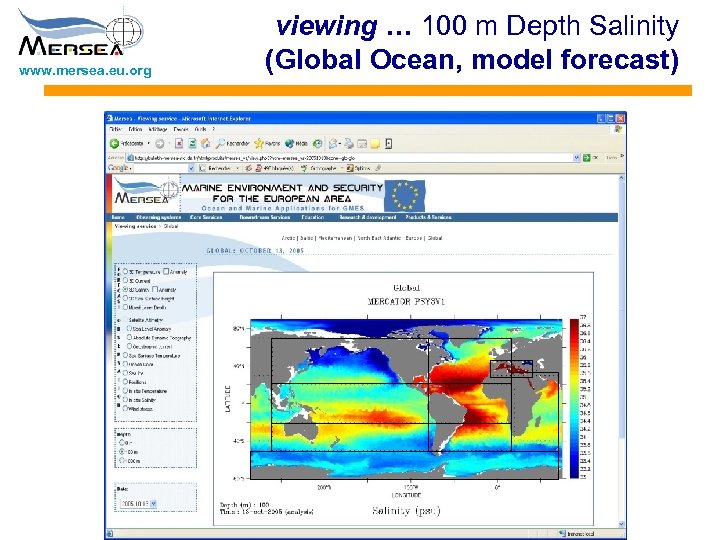Open the Google toolbar Options button
Screen dimensions: 720x540
coord(358,168)
